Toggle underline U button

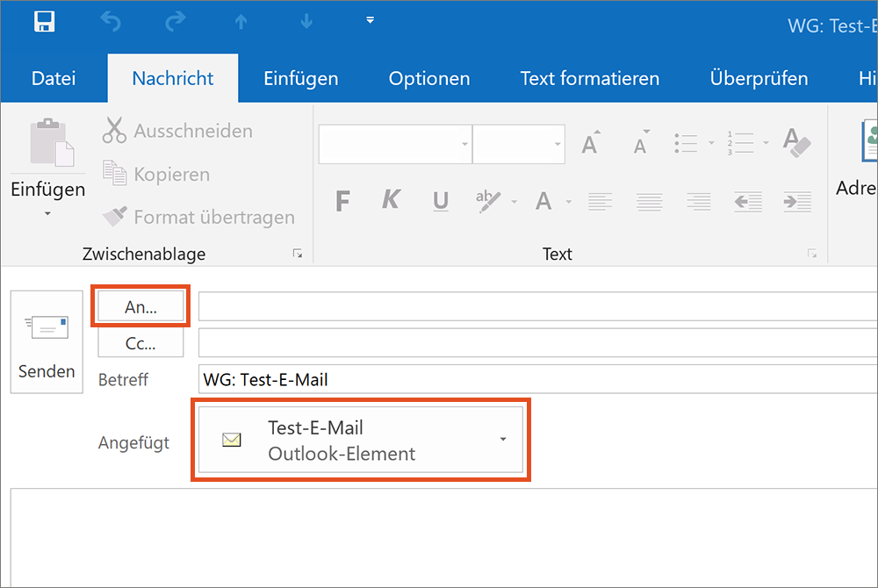(x=441, y=202)
